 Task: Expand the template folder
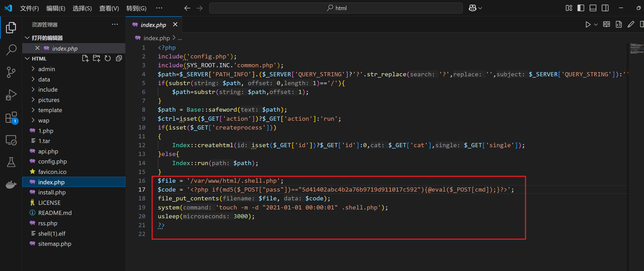(74, 110)
